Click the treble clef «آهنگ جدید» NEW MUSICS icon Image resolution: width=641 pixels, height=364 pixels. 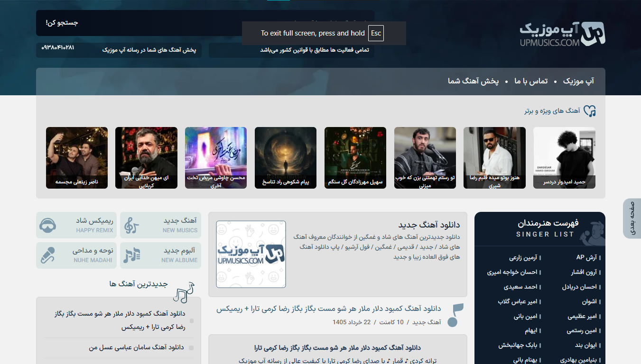[x=131, y=225]
